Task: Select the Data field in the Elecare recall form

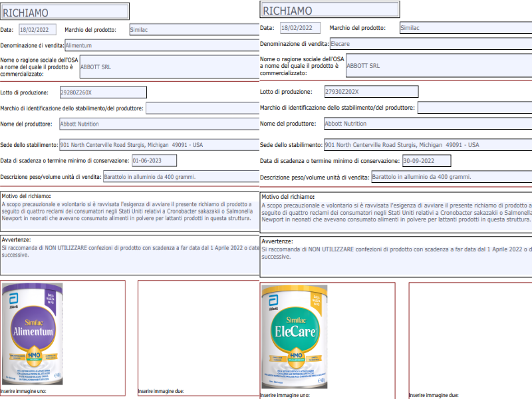Action: pos(301,28)
